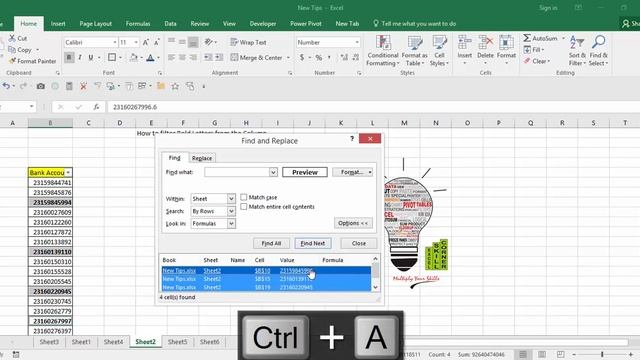Toggle Bold formatting
This screenshot has width=640, height=360.
tap(69, 58)
